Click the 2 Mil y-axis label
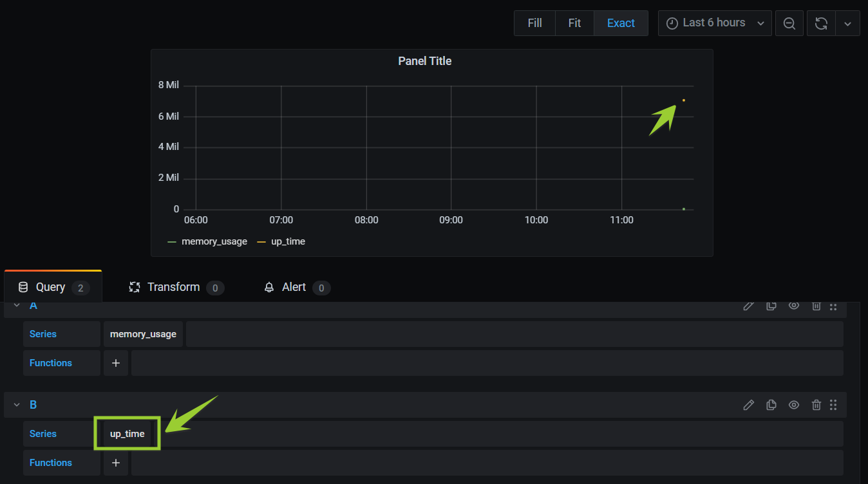This screenshot has height=484, width=868. pos(169,178)
